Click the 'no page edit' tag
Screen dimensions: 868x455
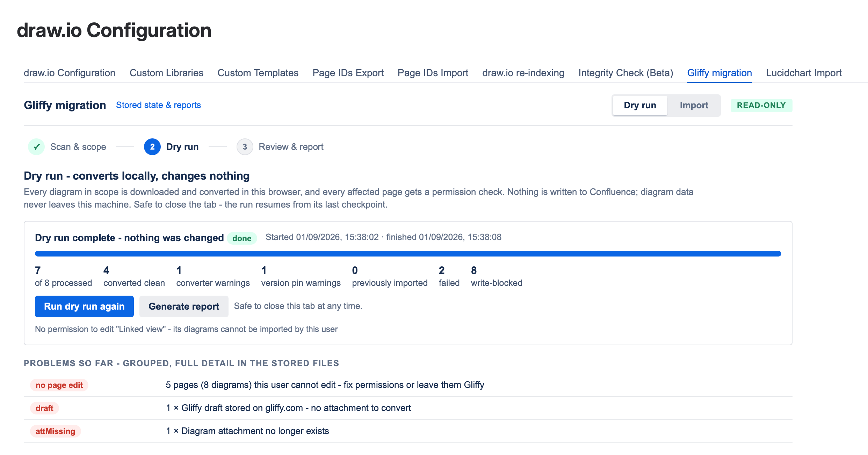[59, 385]
